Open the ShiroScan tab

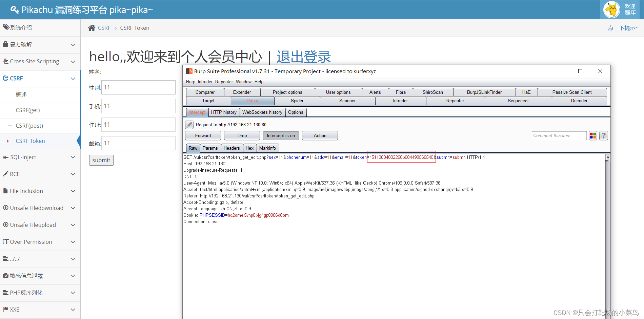[x=433, y=92]
